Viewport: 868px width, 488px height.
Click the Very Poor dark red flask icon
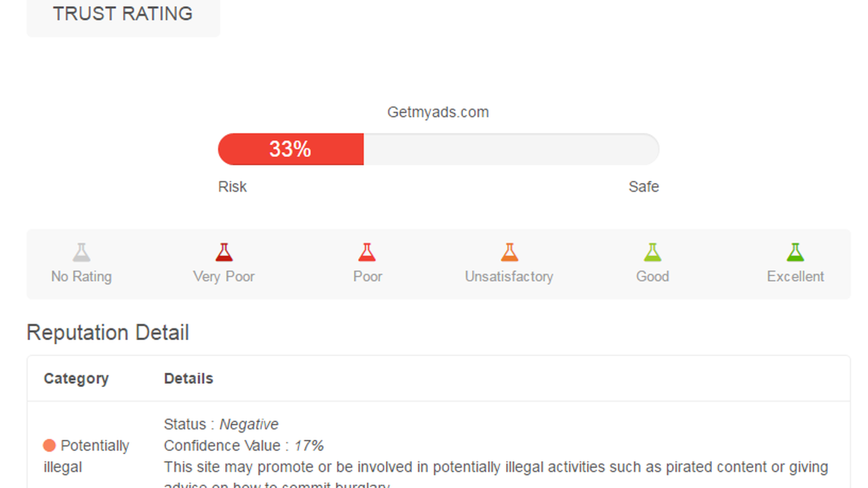tap(224, 253)
